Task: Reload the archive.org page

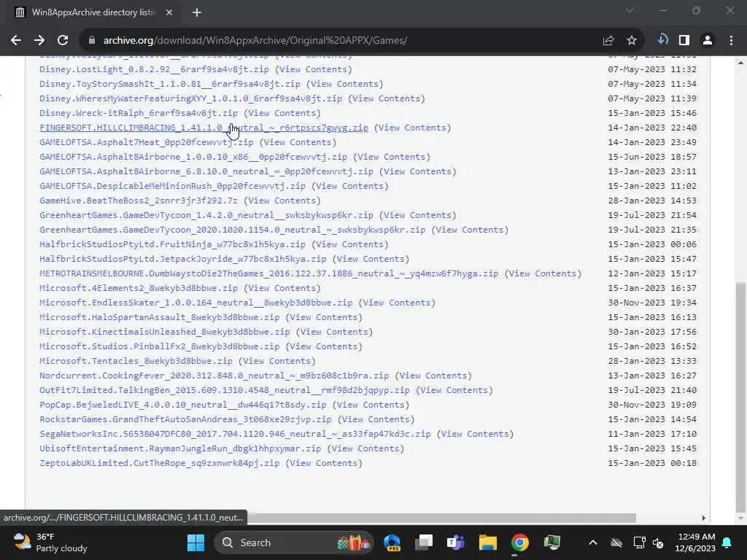Action: (x=63, y=41)
